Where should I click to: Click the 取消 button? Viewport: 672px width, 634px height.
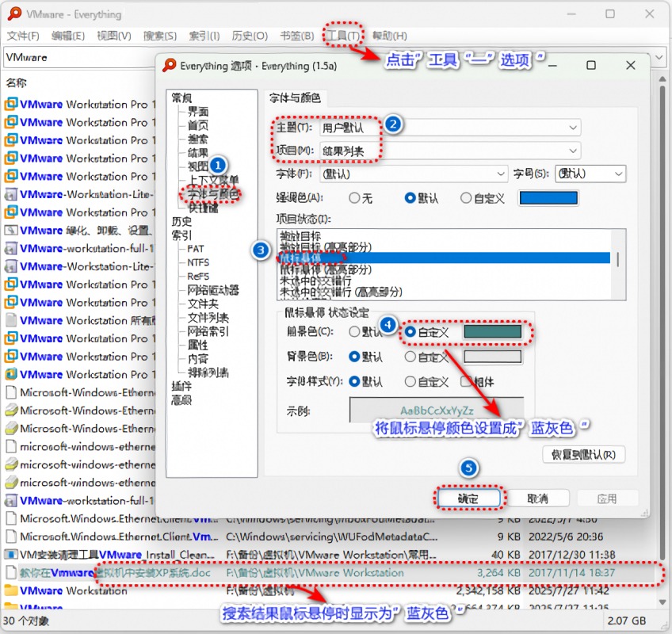point(537,498)
